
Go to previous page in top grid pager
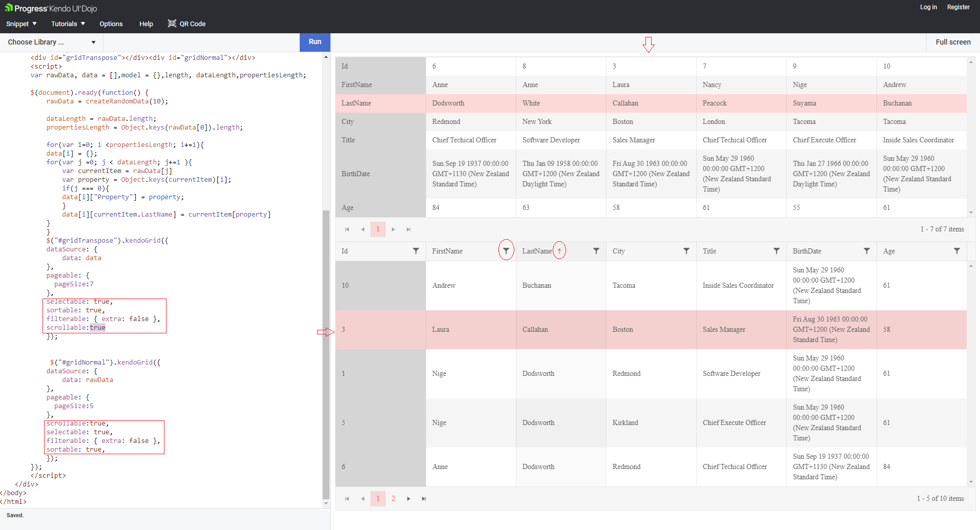point(363,229)
